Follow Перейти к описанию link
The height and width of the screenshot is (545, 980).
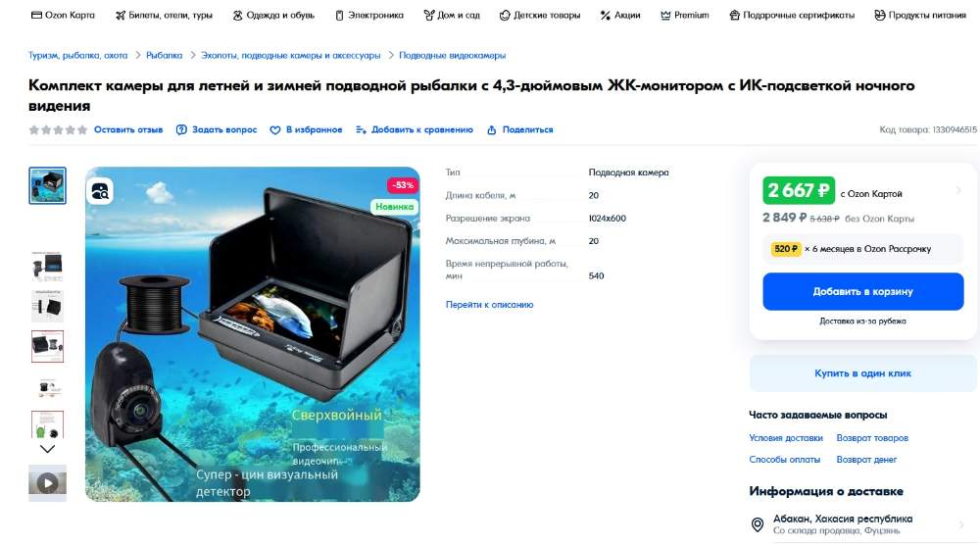pyautogui.click(x=489, y=305)
